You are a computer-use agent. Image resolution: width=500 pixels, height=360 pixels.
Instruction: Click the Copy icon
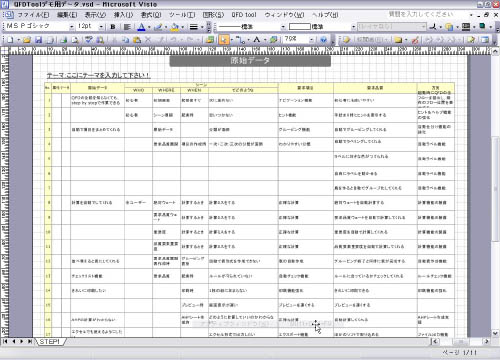125,40
